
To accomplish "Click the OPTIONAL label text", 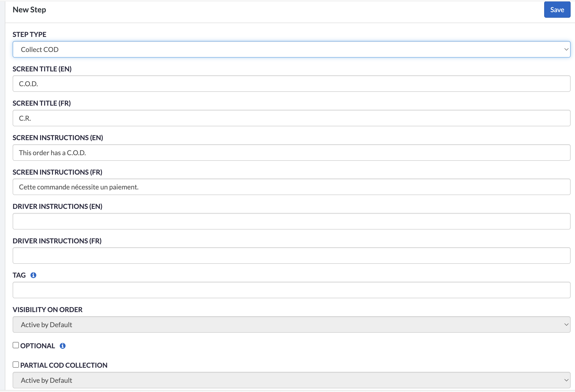I will (38, 346).
